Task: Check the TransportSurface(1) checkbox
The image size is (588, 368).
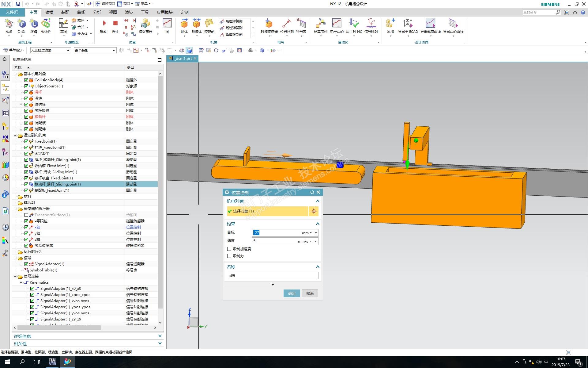Action: (26, 215)
